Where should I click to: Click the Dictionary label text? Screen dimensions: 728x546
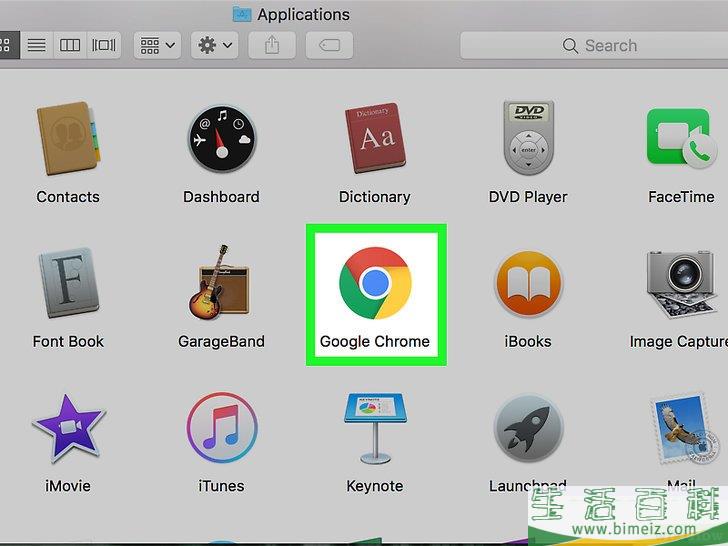pyautogui.click(x=375, y=197)
